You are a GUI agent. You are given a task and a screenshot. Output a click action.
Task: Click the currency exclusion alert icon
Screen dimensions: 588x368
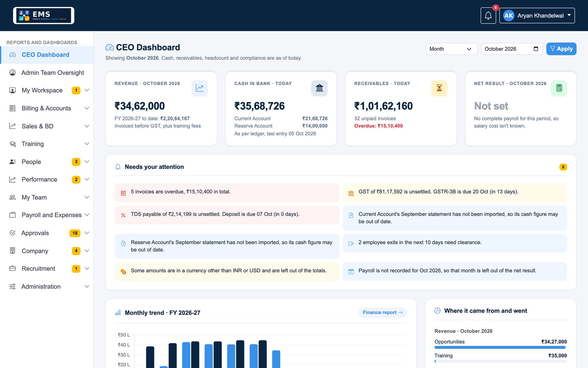tap(123, 272)
